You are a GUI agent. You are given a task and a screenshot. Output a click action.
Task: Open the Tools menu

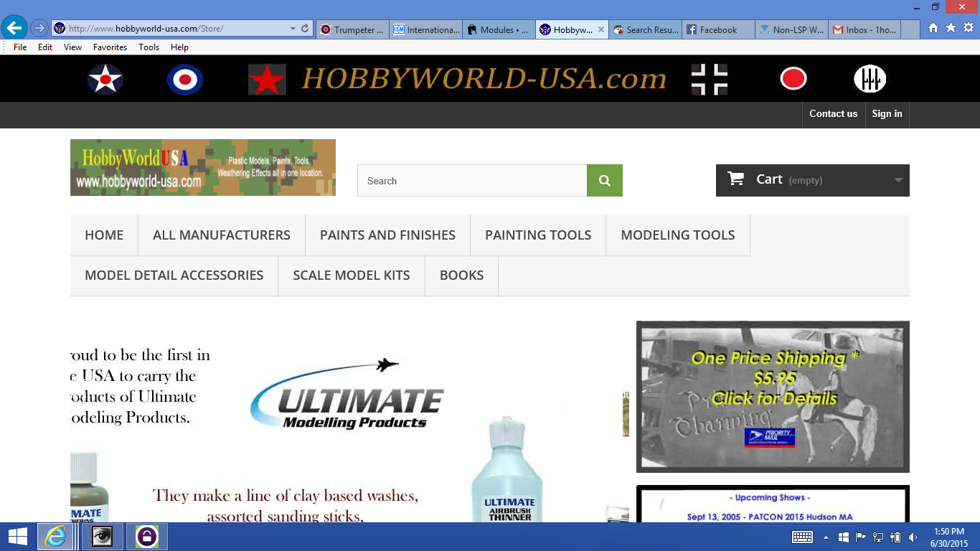coord(149,47)
